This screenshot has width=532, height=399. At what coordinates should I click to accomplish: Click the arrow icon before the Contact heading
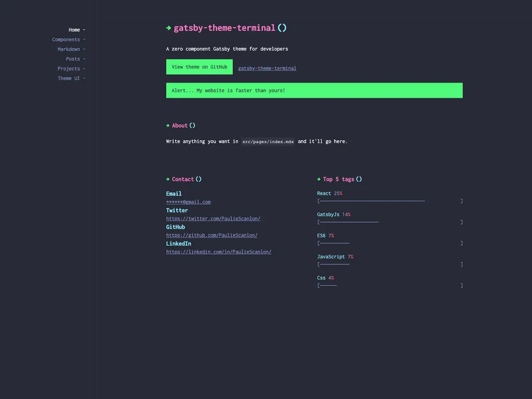pyautogui.click(x=168, y=179)
